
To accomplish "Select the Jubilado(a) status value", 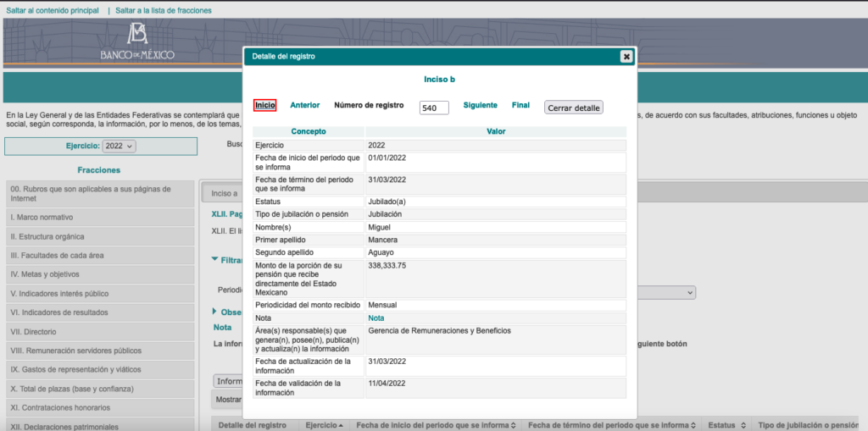I will tap(387, 202).
